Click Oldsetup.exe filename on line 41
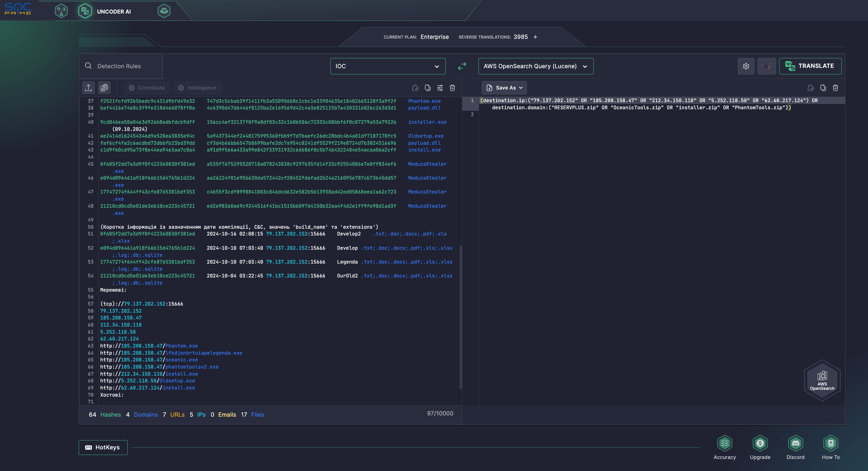Image resolution: width=868 pixels, height=471 pixels. (426, 136)
